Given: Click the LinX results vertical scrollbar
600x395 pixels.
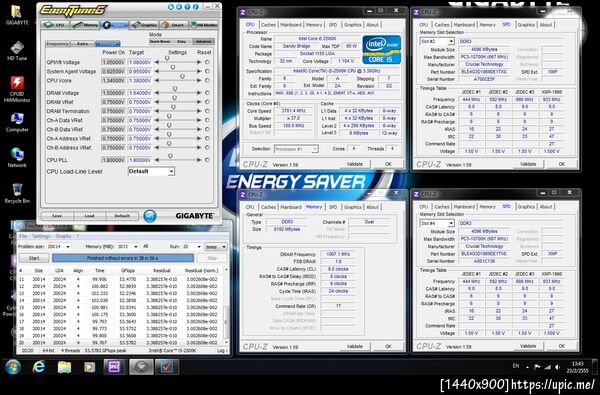Looking at the screenshot, I should [x=226, y=305].
